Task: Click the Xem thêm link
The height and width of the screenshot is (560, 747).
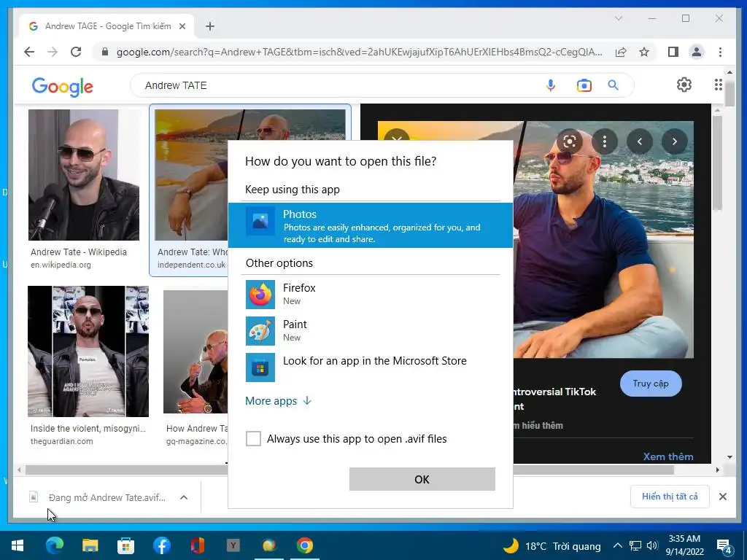Action: click(668, 456)
